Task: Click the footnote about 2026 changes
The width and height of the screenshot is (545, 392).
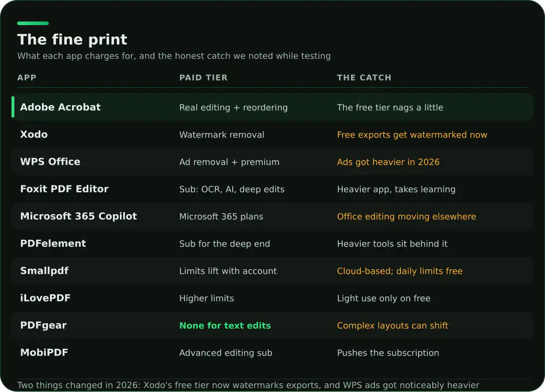Action: pyautogui.click(x=248, y=385)
